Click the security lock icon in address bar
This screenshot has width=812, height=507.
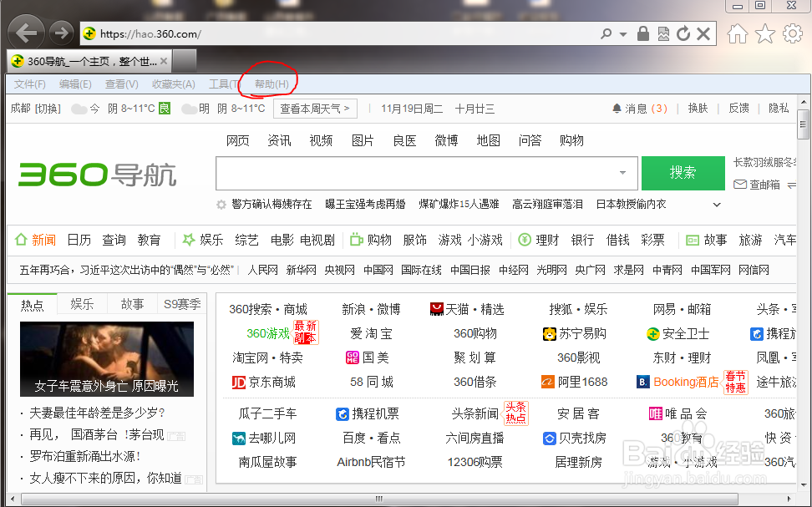643,33
